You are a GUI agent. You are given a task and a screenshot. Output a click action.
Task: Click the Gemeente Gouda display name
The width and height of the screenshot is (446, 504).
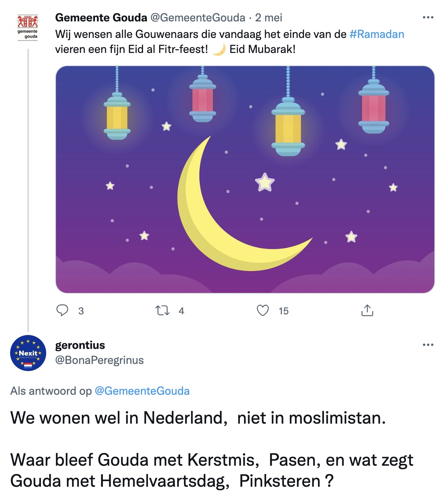click(101, 18)
